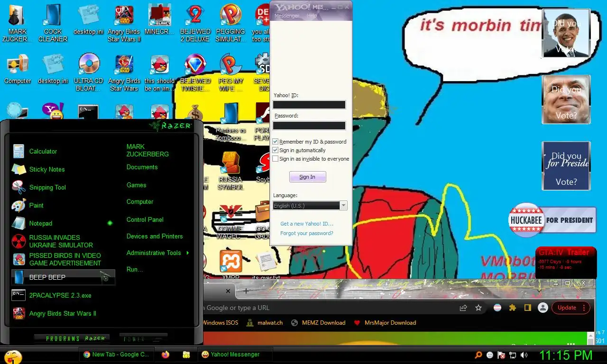The image size is (607, 364).
Task: Click the Sign In button
Action: [307, 177]
